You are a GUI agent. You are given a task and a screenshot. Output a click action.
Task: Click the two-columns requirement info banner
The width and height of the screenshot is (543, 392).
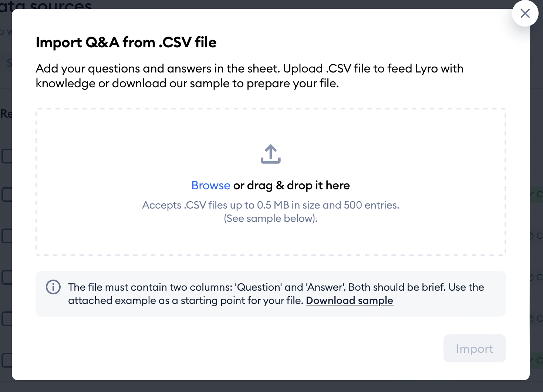coord(271,294)
